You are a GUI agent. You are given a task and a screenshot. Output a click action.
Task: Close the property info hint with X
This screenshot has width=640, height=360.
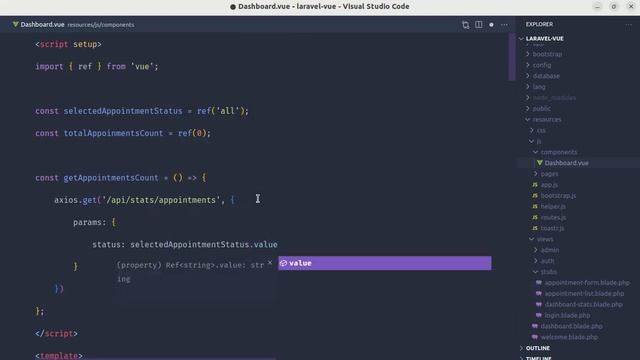(270, 263)
